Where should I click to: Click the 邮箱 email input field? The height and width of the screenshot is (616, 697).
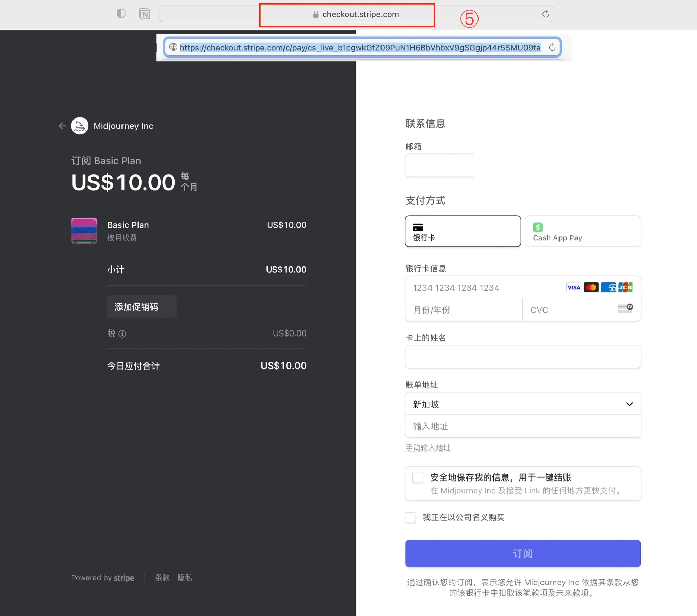click(439, 165)
